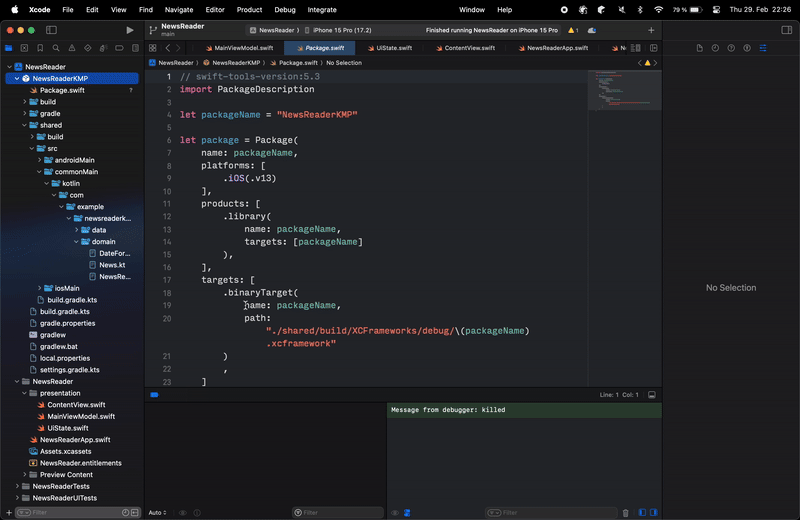
Task: Switch to the UiState.swift tab
Action: pyautogui.click(x=390, y=48)
